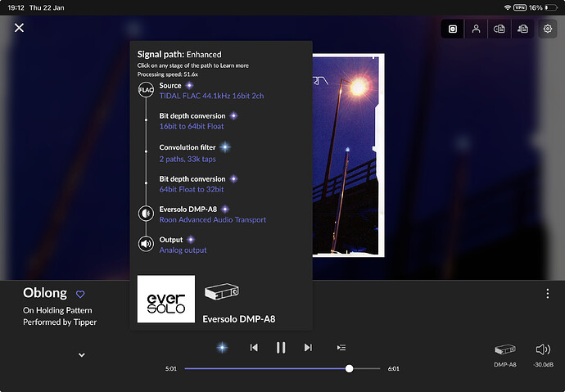Open the track three-dots menu
Screen dimensions: 565x392
click(547, 294)
